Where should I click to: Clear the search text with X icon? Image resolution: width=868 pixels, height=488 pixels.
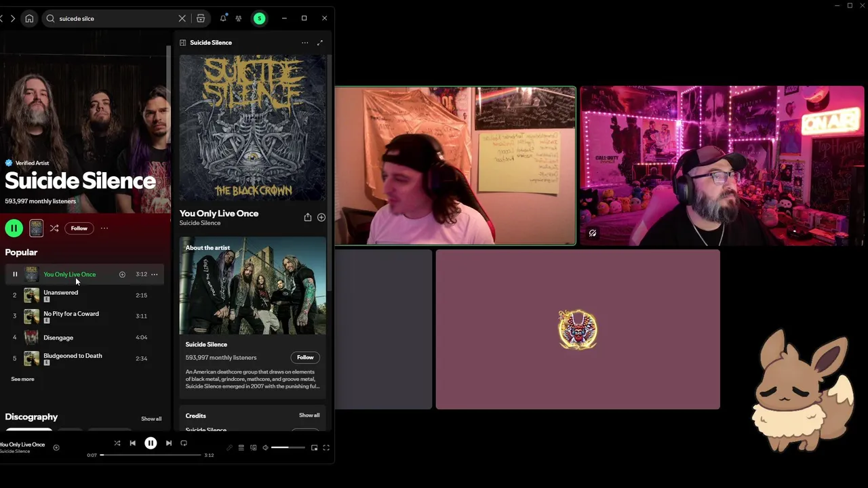pyautogui.click(x=182, y=18)
